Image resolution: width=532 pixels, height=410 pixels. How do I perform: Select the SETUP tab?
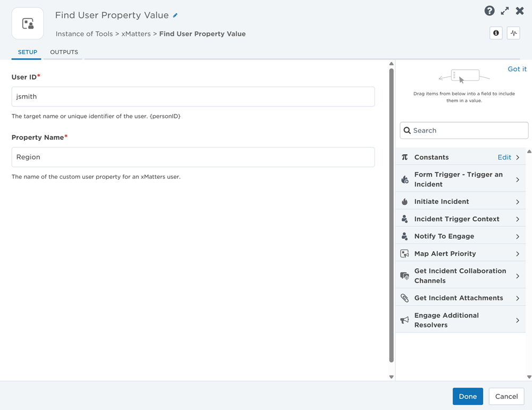(x=28, y=52)
